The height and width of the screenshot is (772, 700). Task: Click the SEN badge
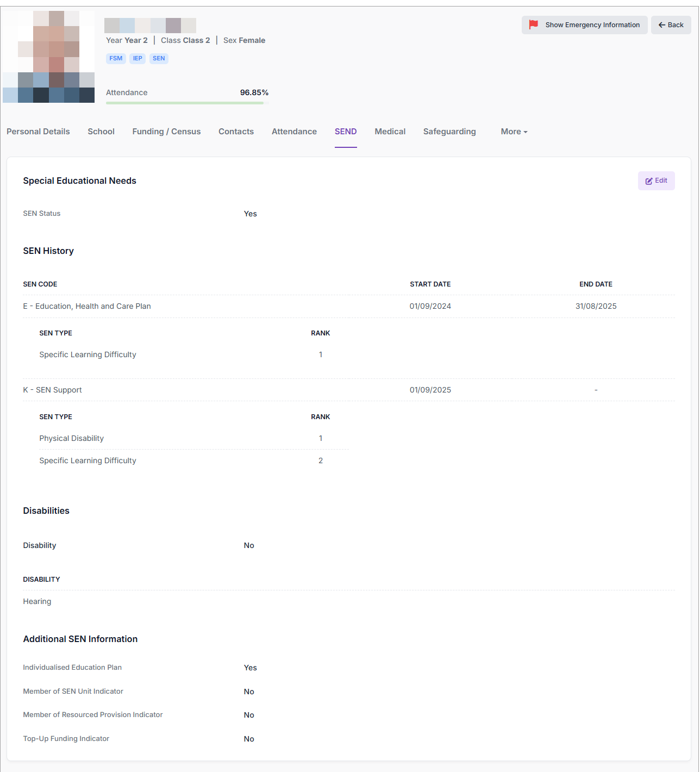(x=159, y=59)
